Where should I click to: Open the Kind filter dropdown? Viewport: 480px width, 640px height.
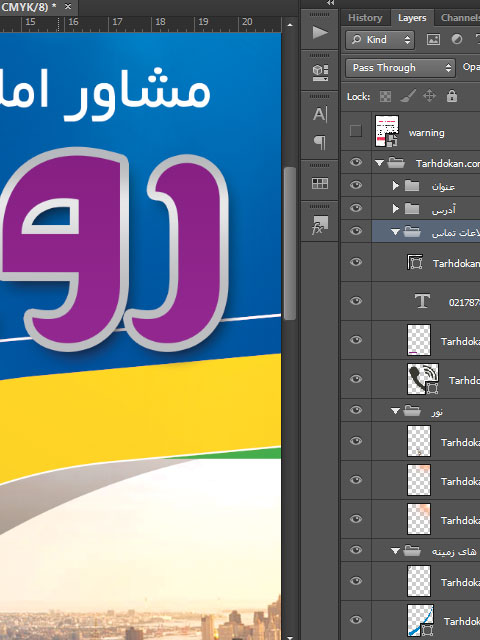380,40
